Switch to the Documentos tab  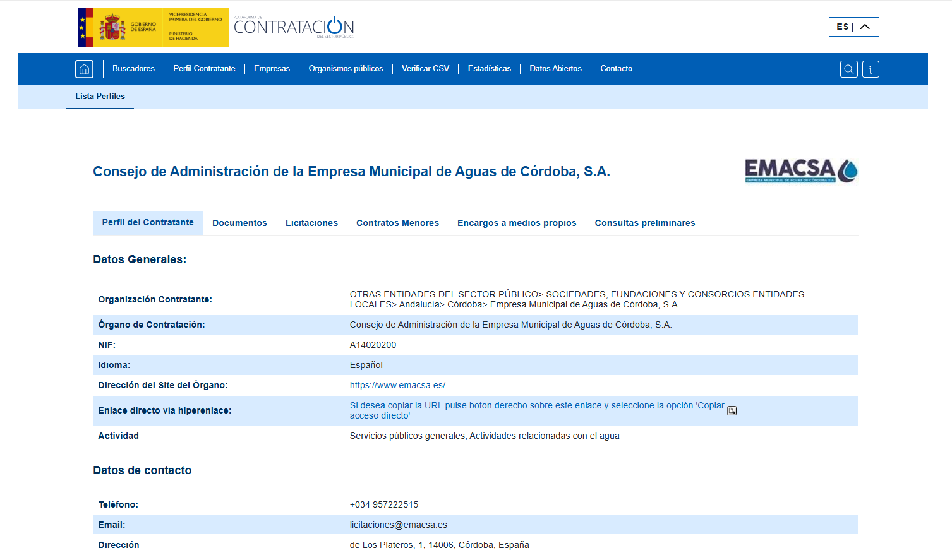click(239, 223)
